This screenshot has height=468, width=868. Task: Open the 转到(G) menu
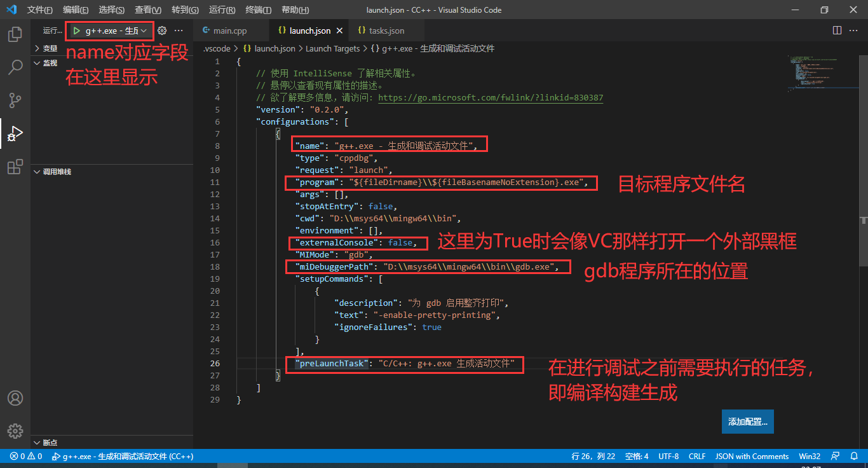[x=185, y=10]
